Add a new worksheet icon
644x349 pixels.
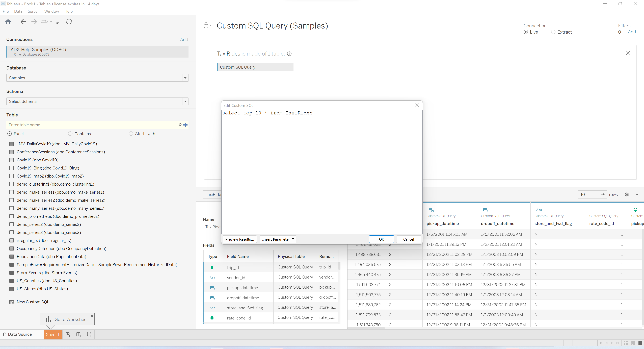click(68, 335)
